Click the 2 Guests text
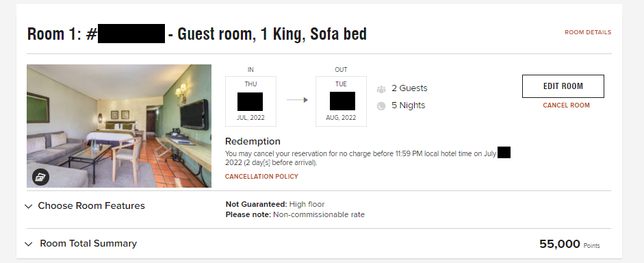Screen dimensions: 644x263 coord(409,88)
